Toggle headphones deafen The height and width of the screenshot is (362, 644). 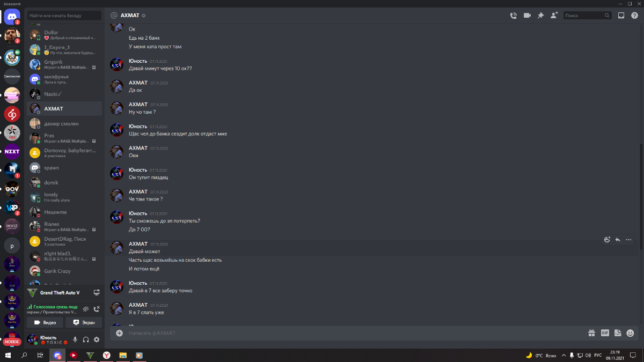pyautogui.click(x=86, y=339)
